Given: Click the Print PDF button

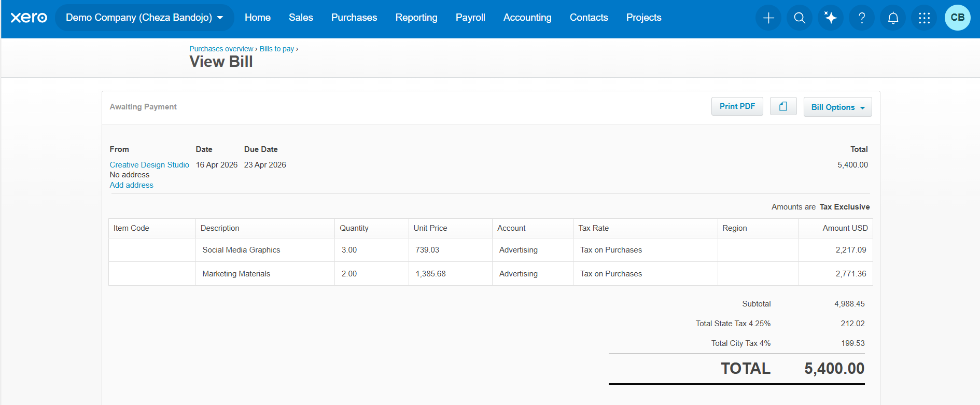Looking at the screenshot, I should click(737, 106).
